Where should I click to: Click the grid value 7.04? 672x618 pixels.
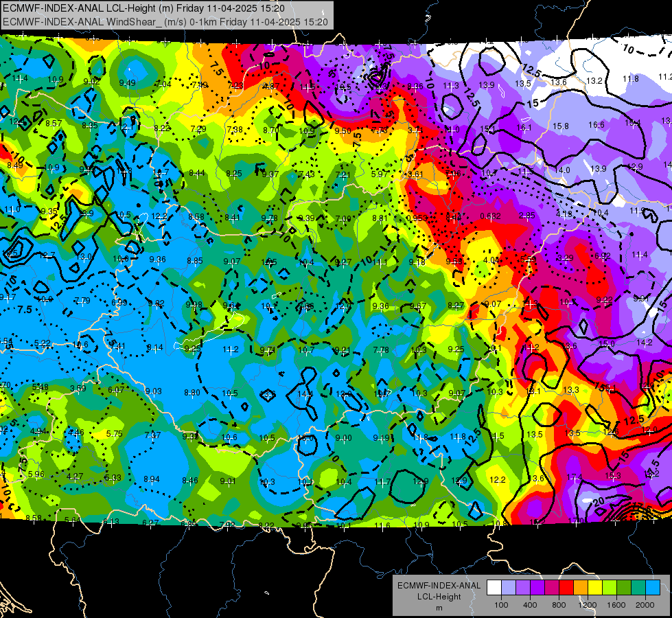pyautogui.click(x=163, y=84)
